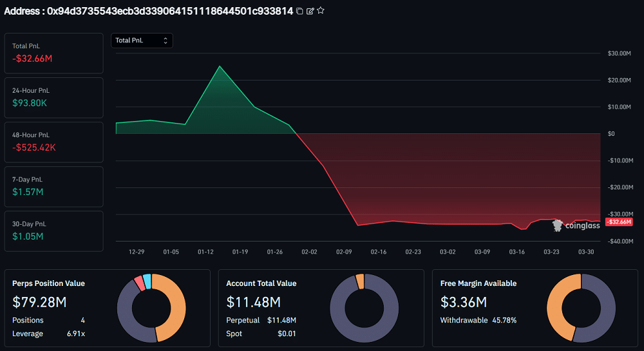Click the red -$32.66M price tag
The height and width of the screenshot is (351, 644).
coord(619,222)
